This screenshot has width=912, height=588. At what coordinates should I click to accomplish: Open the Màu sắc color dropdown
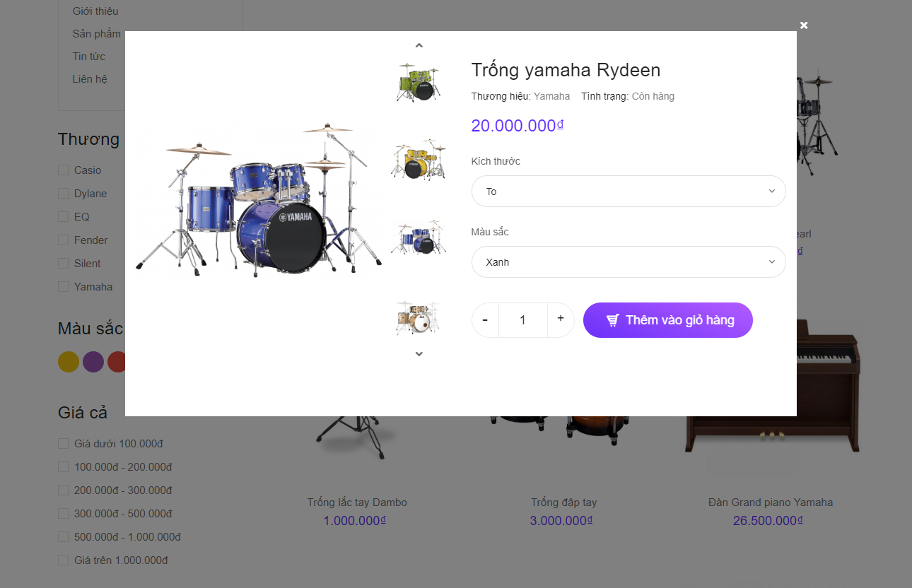click(629, 262)
